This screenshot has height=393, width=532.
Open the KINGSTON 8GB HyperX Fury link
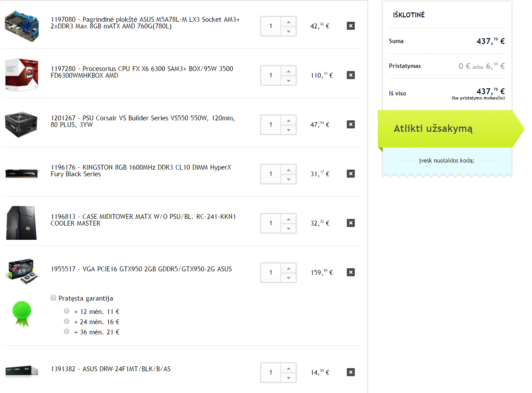[x=141, y=171]
